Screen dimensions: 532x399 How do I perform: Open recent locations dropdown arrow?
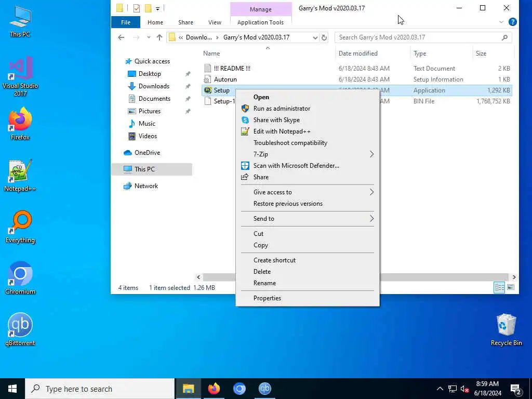pos(149,37)
